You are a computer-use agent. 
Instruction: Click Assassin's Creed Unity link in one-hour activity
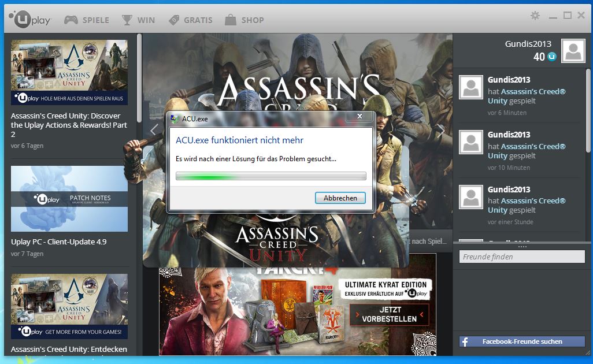point(527,205)
